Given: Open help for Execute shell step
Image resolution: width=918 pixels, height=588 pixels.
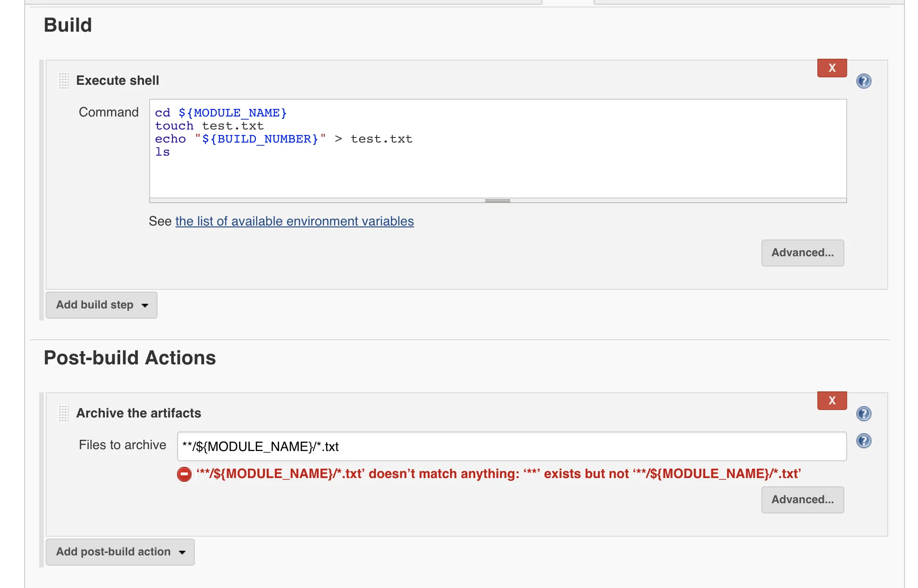Looking at the screenshot, I should coord(863,81).
